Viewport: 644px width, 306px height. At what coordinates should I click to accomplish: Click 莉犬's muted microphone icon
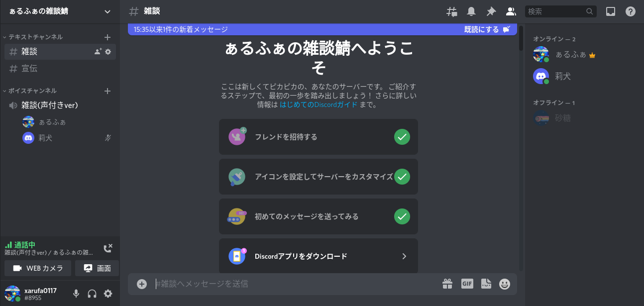pyautogui.click(x=107, y=138)
